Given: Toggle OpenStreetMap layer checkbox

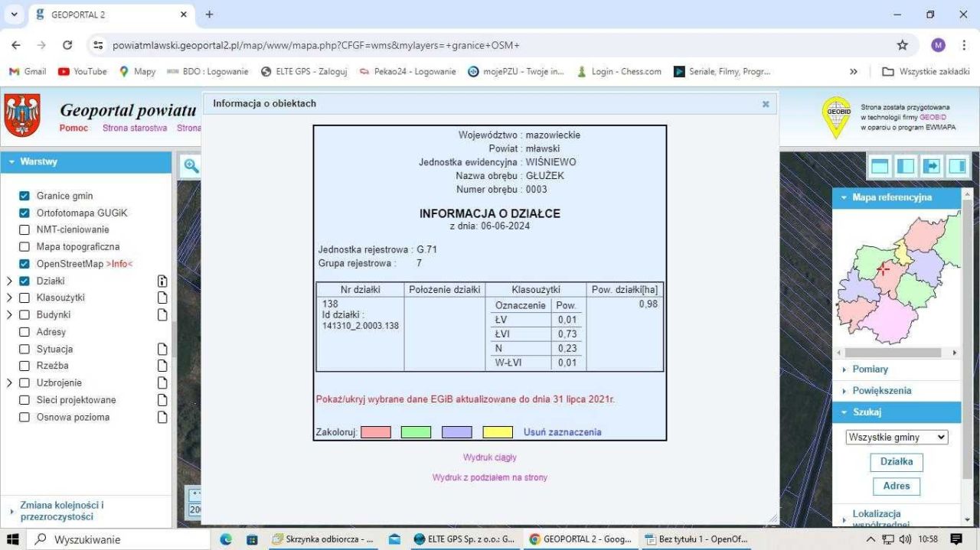Looking at the screenshot, I should 24,264.
